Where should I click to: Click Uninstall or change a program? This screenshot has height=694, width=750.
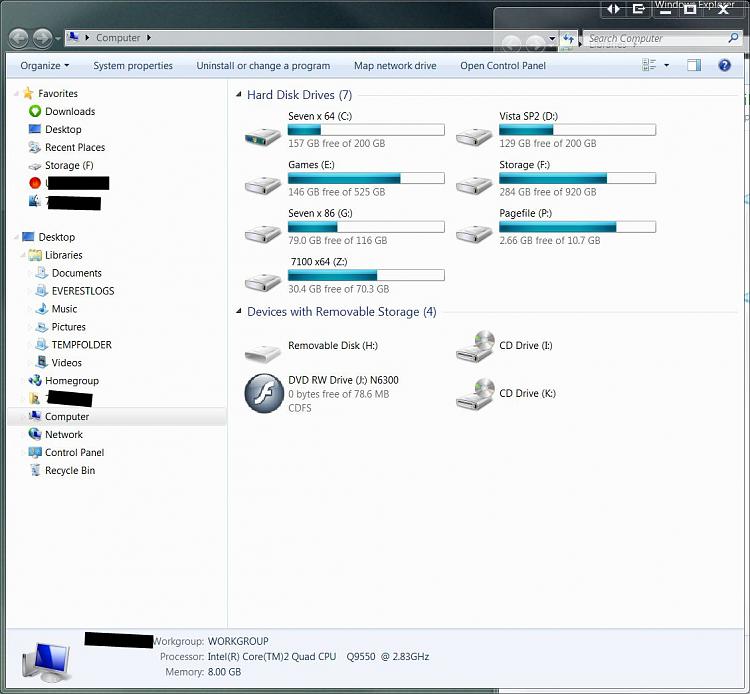coord(263,66)
